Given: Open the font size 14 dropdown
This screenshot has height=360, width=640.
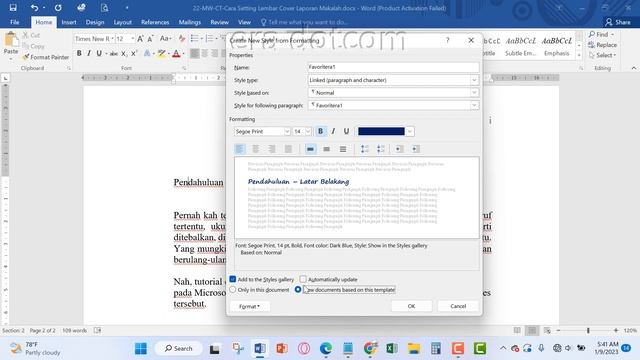Looking at the screenshot, I should click(308, 131).
